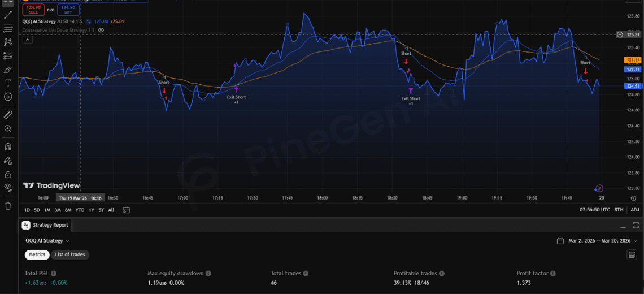Click the purple lightning bolt icon
The height and width of the screenshot is (294, 644).
coord(599,189)
